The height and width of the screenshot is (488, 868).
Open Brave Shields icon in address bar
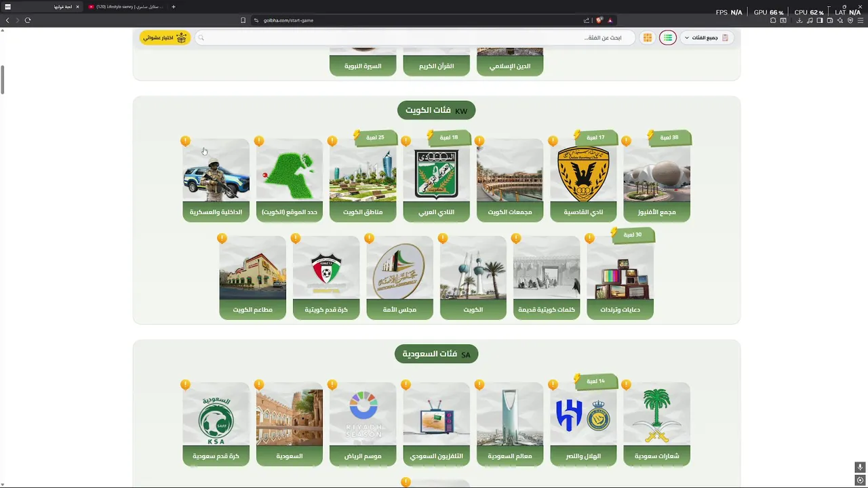(x=599, y=20)
